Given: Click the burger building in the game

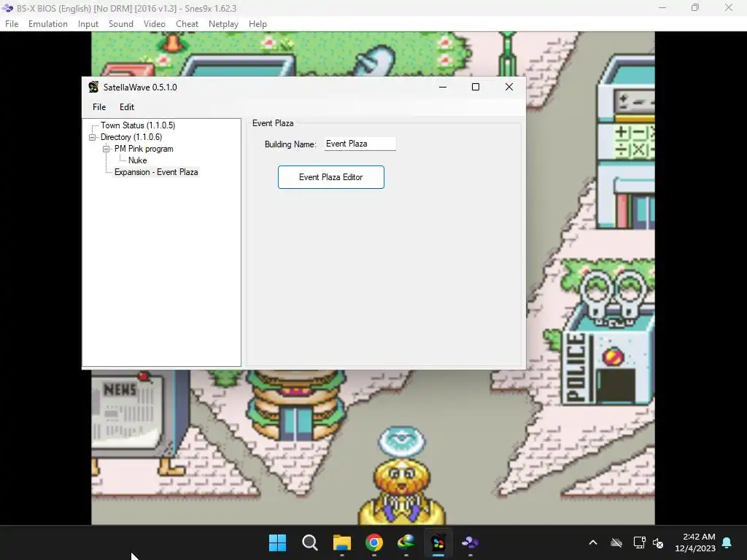Looking at the screenshot, I should point(297,405).
